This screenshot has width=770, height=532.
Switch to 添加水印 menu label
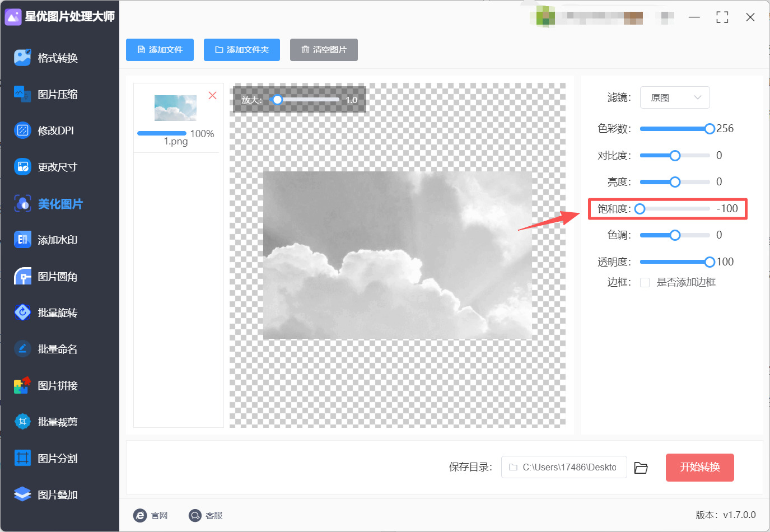coord(58,240)
